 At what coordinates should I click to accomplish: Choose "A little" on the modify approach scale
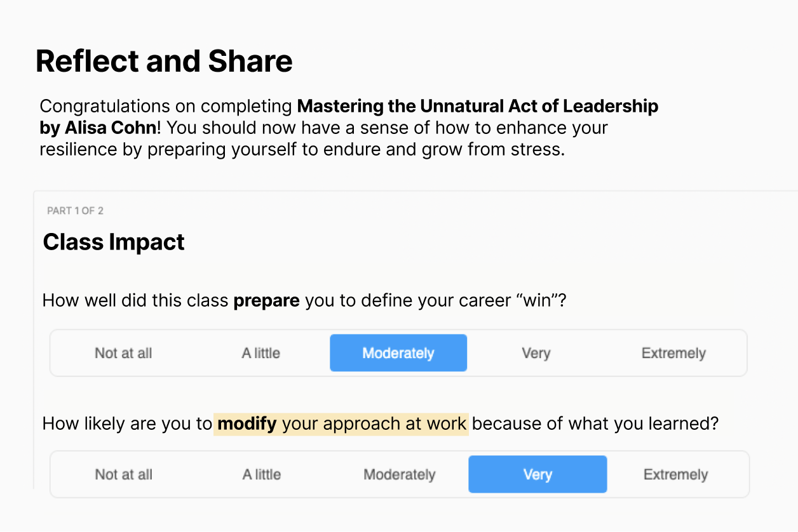pos(260,474)
